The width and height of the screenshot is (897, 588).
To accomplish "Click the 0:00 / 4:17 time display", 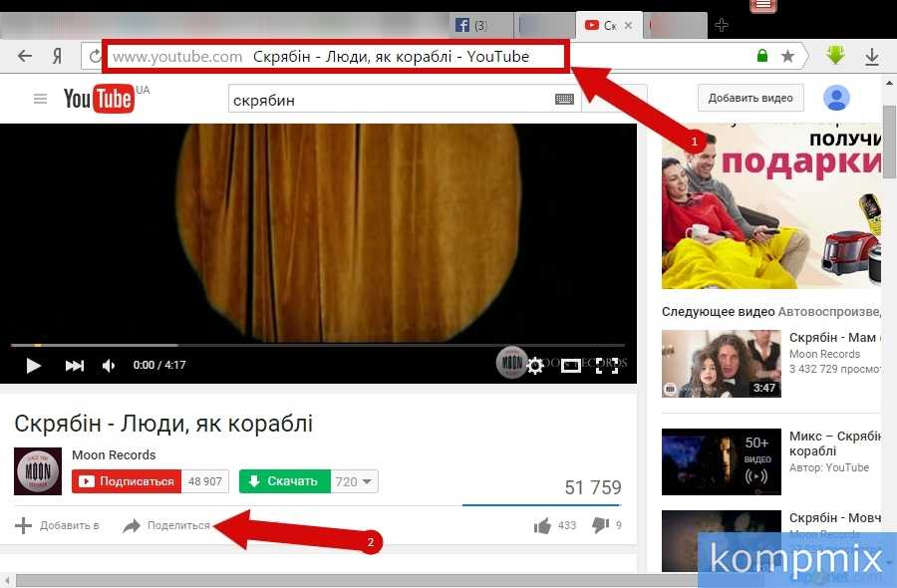I will (x=159, y=365).
